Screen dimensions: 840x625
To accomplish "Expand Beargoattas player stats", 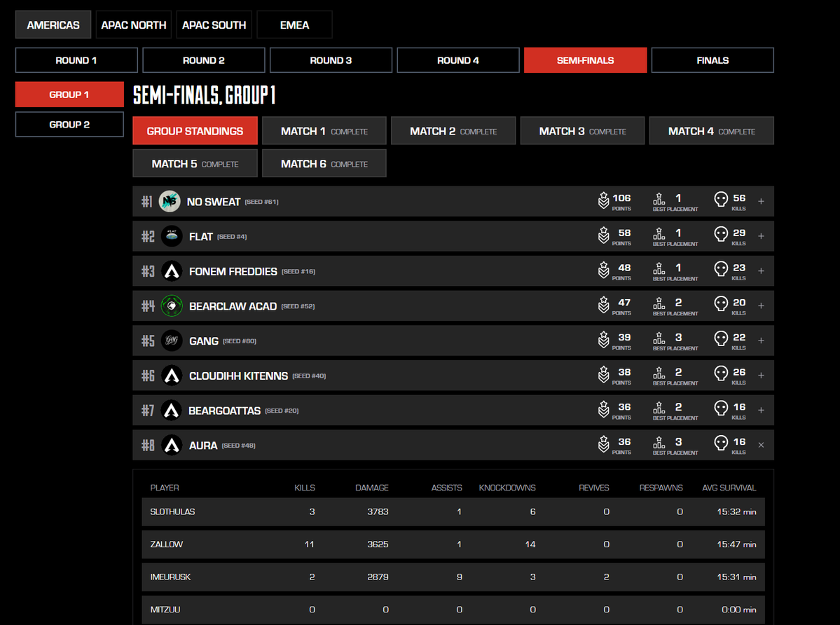I will tap(761, 410).
